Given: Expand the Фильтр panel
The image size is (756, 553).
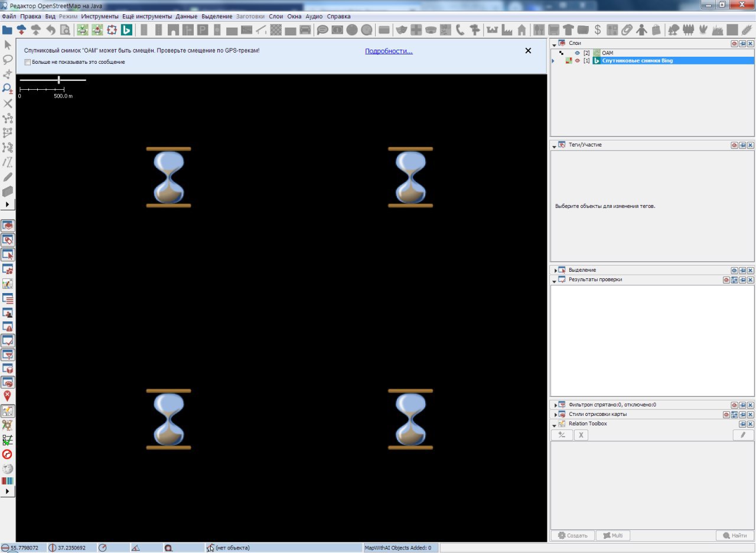Looking at the screenshot, I should click(x=555, y=405).
